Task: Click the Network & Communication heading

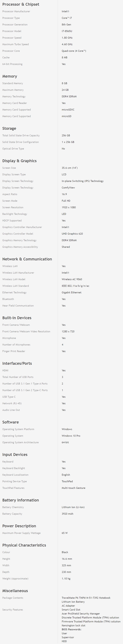Action: pos(27,259)
